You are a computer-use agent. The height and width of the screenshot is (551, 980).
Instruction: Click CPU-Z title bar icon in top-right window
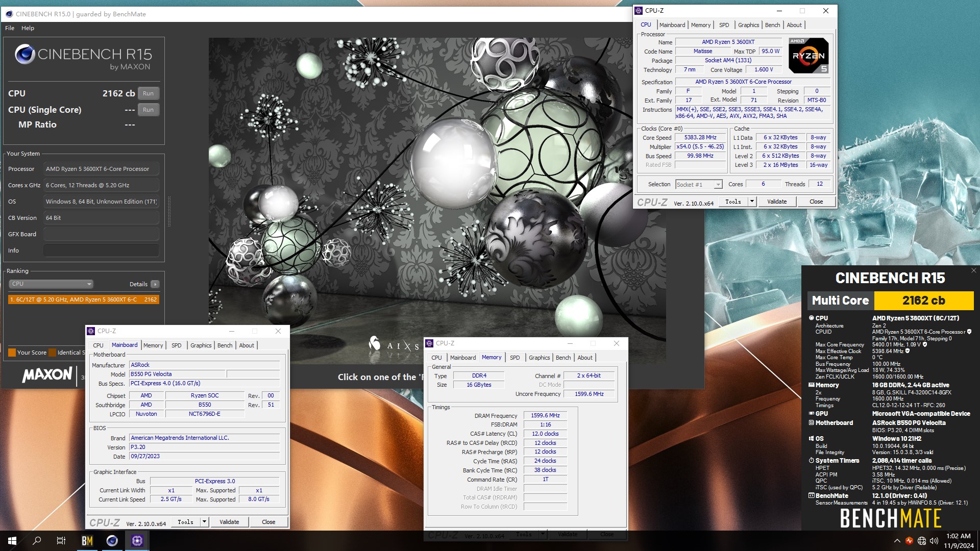tap(639, 10)
